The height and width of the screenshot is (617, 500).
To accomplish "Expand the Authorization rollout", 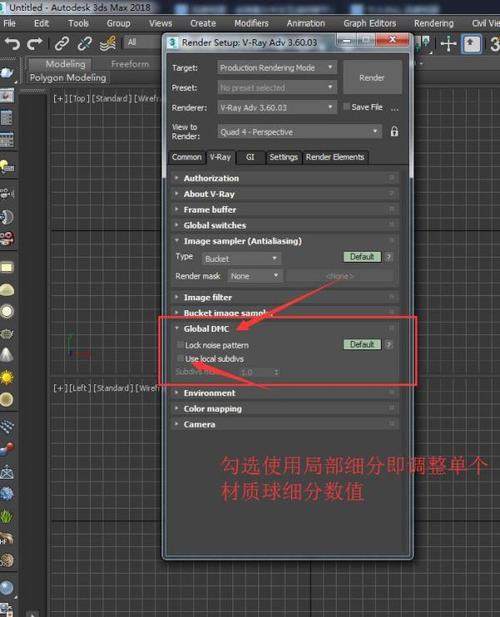I will 285,178.
